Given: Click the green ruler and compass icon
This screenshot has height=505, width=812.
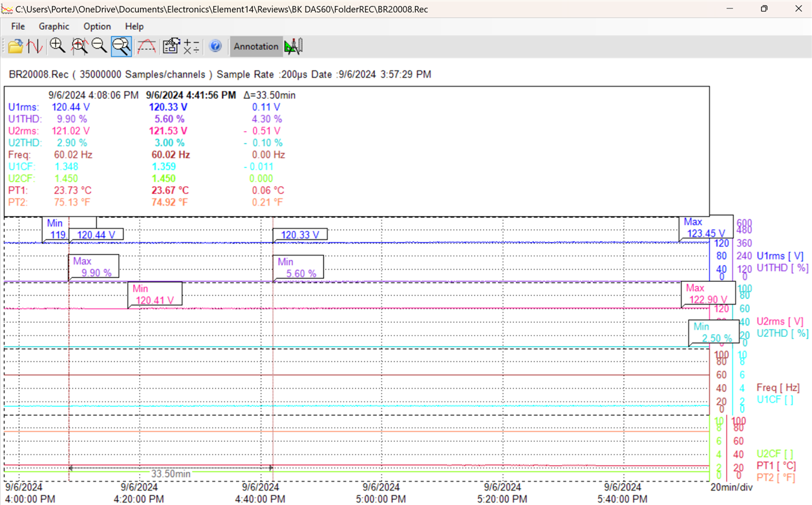Looking at the screenshot, I should pos(294,46).
